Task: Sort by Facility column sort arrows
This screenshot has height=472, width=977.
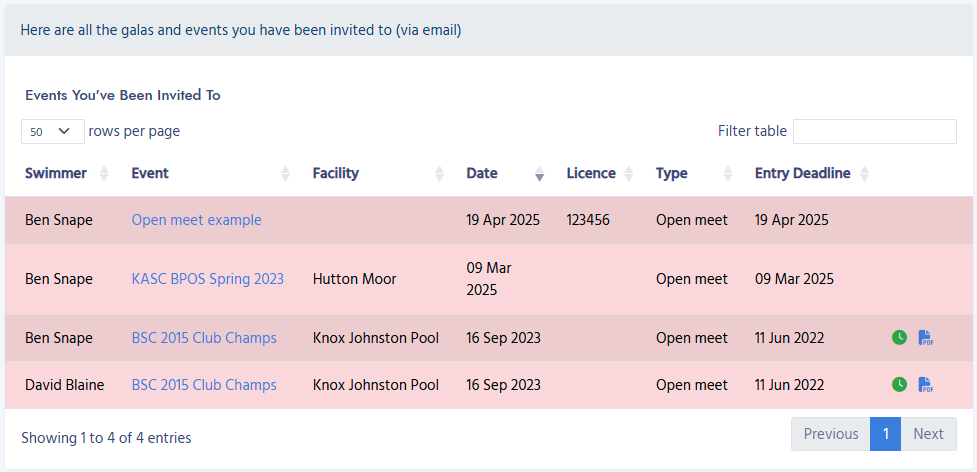Action: [x=439, y=174]
